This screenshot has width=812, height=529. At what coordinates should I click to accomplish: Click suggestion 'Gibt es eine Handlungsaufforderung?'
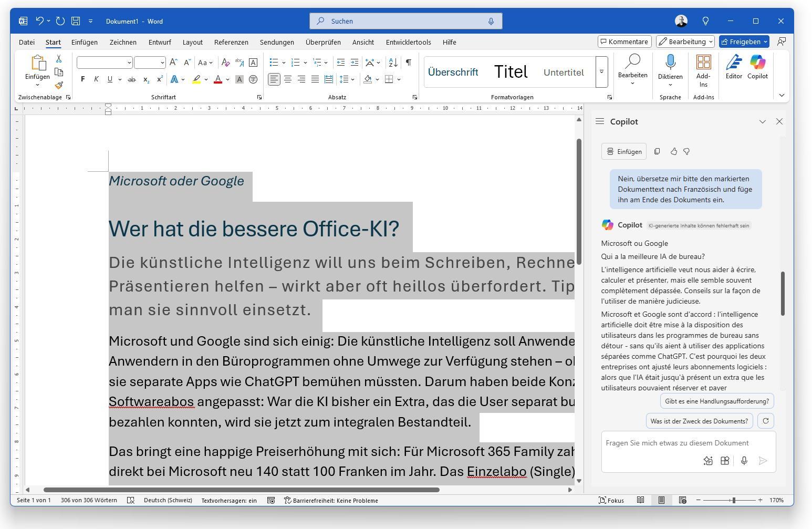point(717,401)
